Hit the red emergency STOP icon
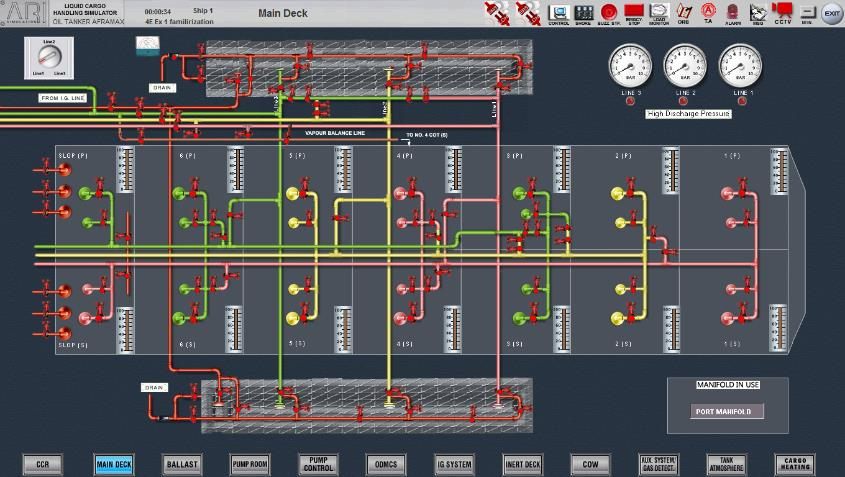This screenshot has height=477, width=845. (634, 12)
